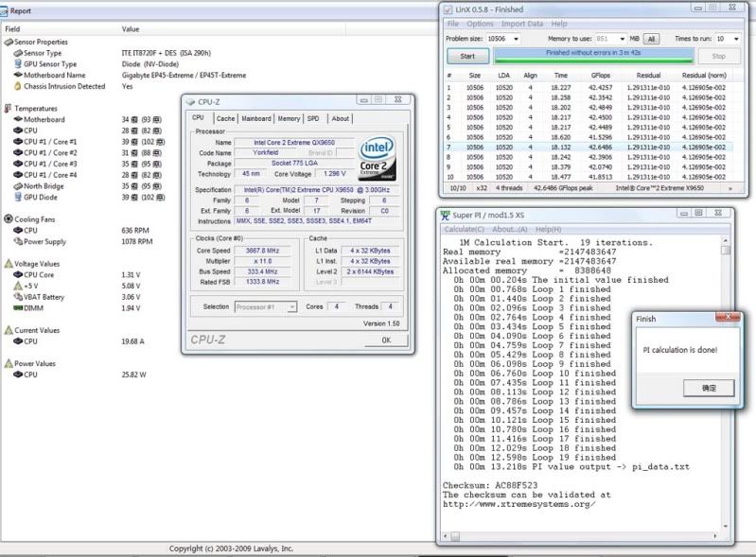Open the Processor #1 selection dropdown
Viewport: 756px width, 557px height.
click(291, 307)
